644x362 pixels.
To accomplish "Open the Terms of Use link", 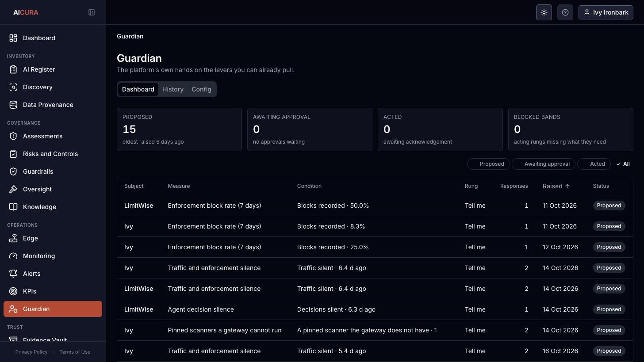I will pos(75,352).
